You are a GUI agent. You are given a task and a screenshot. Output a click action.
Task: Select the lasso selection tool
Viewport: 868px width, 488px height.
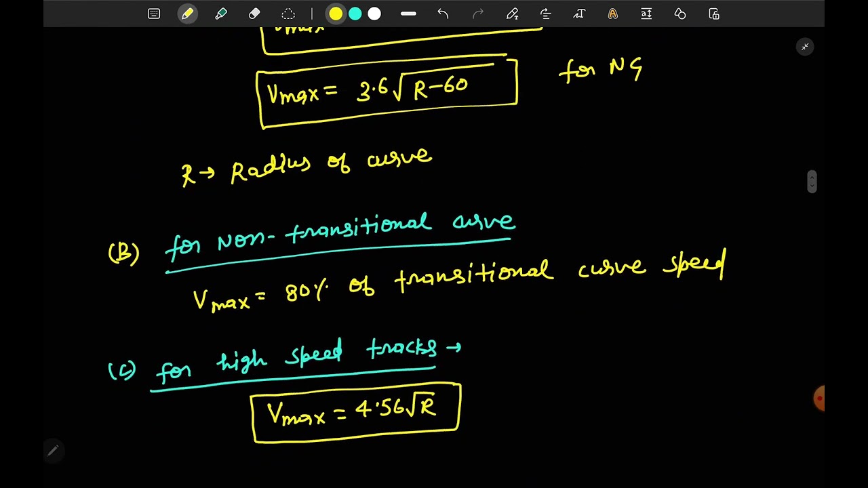tap(288, 14)
